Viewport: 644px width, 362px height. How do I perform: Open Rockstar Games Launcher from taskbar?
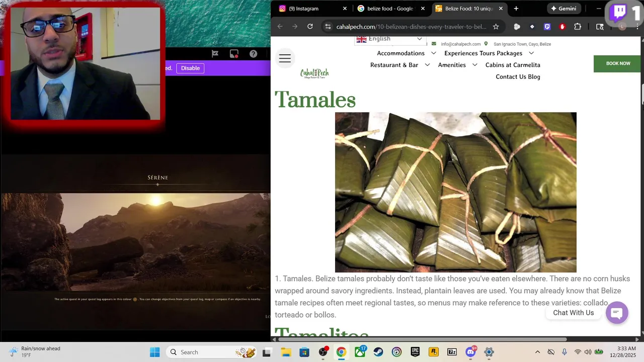tap(434, 352)
